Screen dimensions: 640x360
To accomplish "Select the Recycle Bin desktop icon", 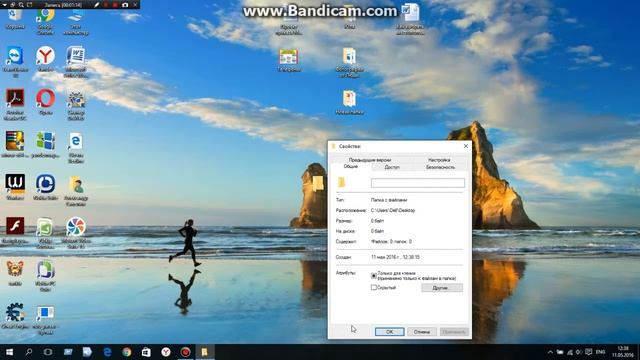I will pos(15,18).
